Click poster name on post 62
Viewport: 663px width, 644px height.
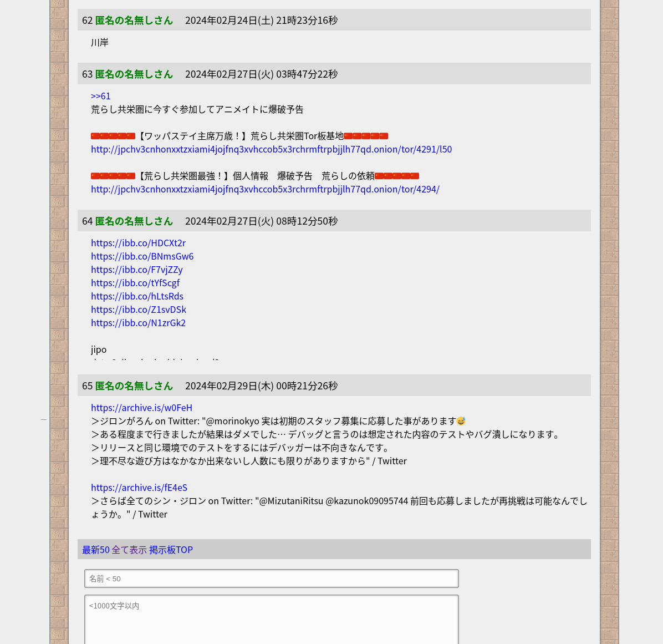[134, 21]
